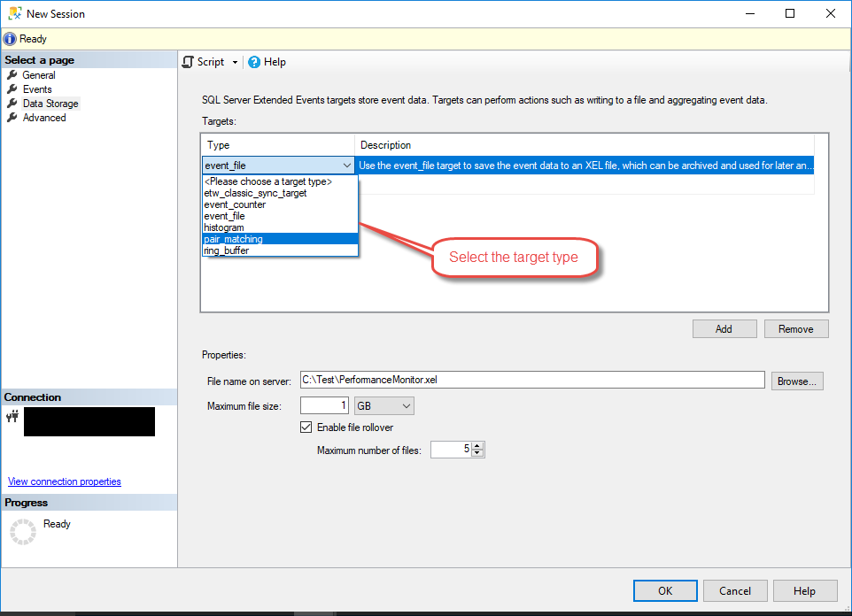Click the Ready info icon in status bar
This screenshot has width=852, height=616.
click(9, 38)
